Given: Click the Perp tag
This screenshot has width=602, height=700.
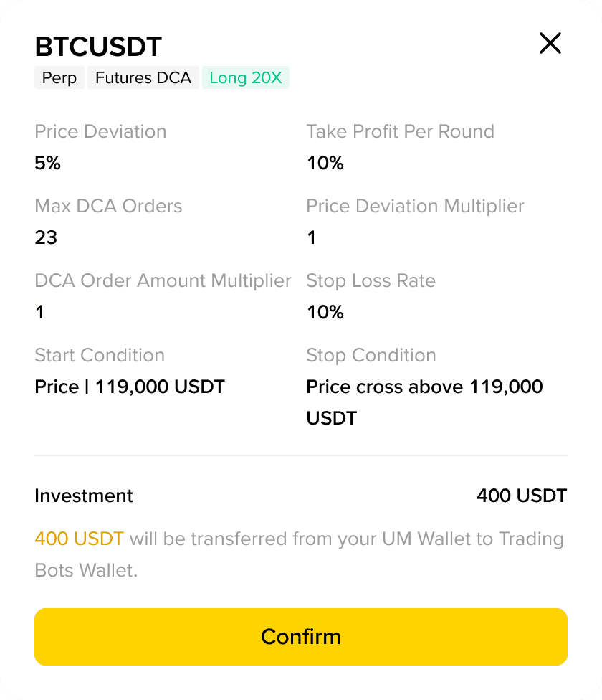Looking at the screenshot, I should click(59, 77).
